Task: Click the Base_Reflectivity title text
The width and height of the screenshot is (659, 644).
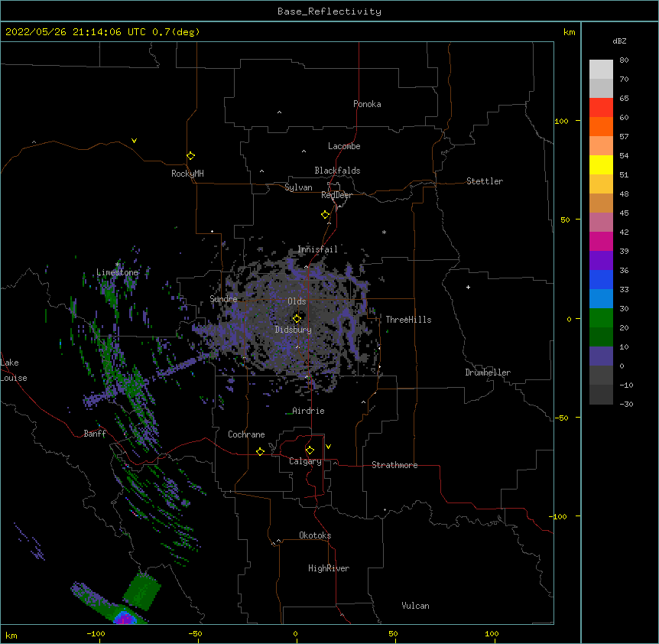Action: click(329, 11)
